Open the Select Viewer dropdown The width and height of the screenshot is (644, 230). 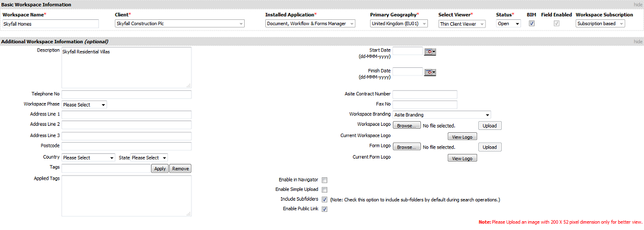click(462, 24)
